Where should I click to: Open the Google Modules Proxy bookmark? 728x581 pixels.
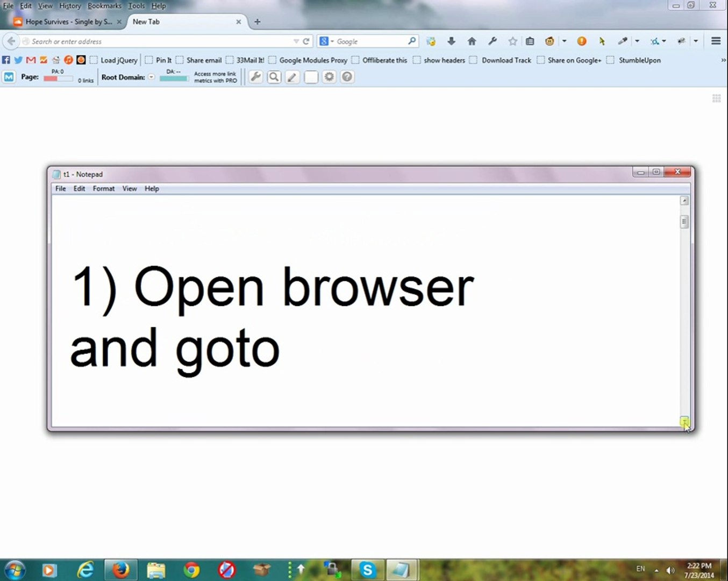tap(308, 60)
